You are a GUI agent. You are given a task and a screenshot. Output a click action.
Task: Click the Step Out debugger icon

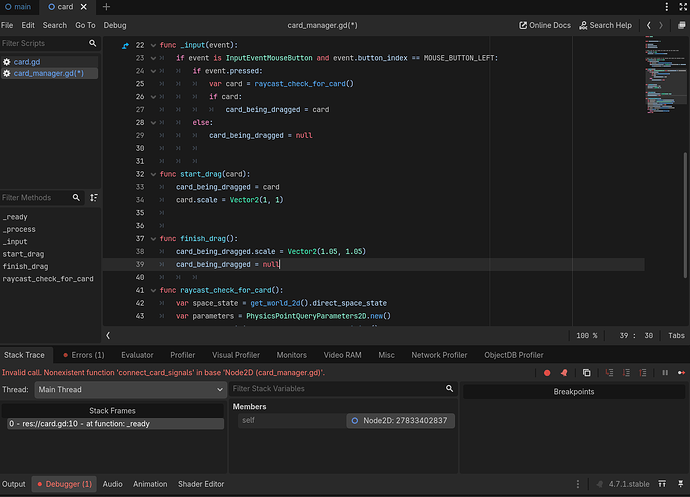pyautogui.click(x=643, y=373)
